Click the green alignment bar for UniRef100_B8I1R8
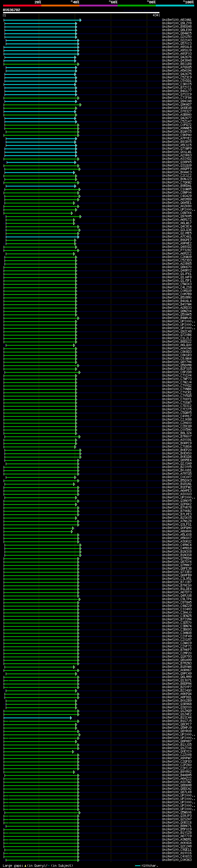197x868 pixels. [42, 64]
